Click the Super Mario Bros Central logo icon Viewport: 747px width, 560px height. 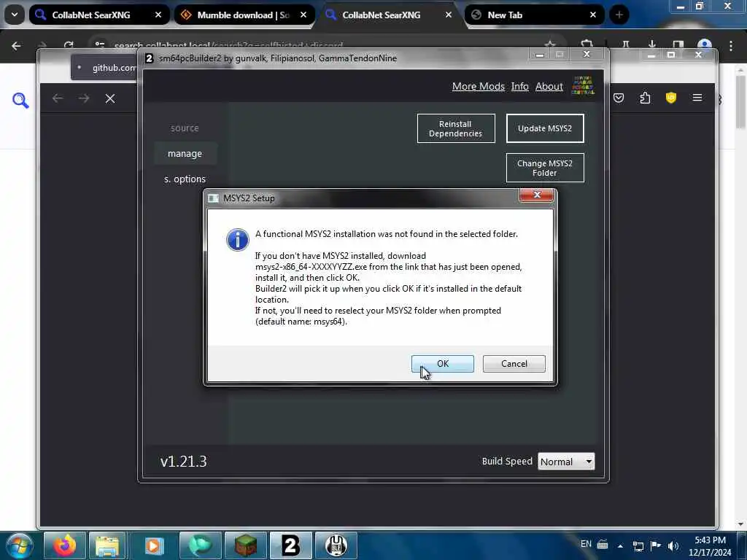583,86
